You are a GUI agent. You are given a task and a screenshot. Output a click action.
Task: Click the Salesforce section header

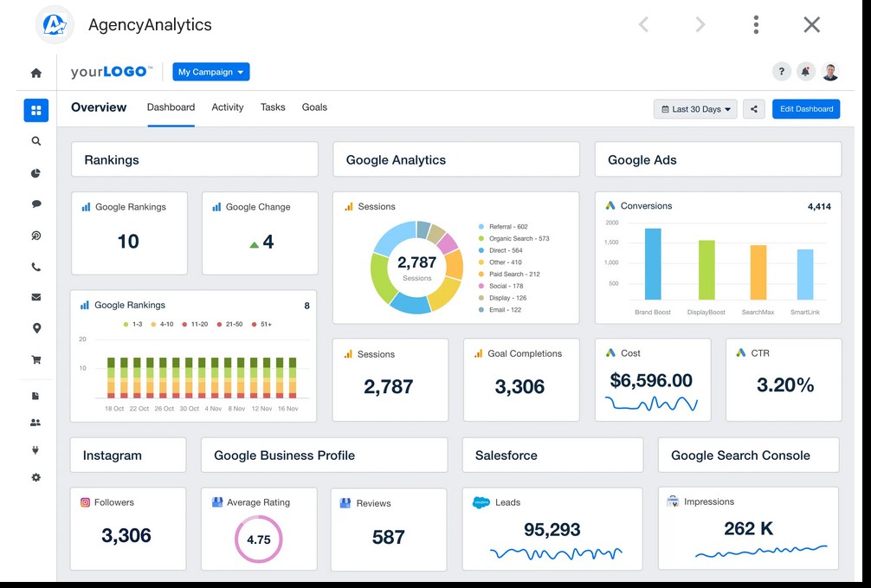coord(552,456)
